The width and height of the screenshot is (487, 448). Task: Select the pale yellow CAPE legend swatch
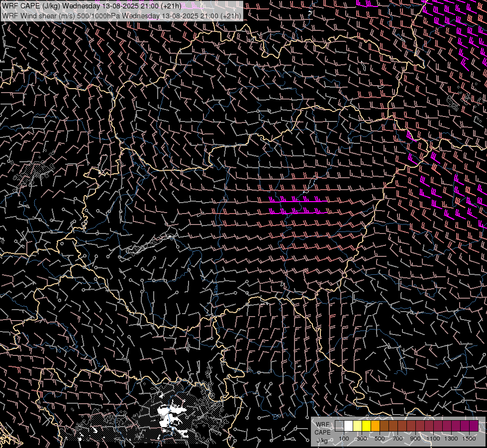coord(357,426)
